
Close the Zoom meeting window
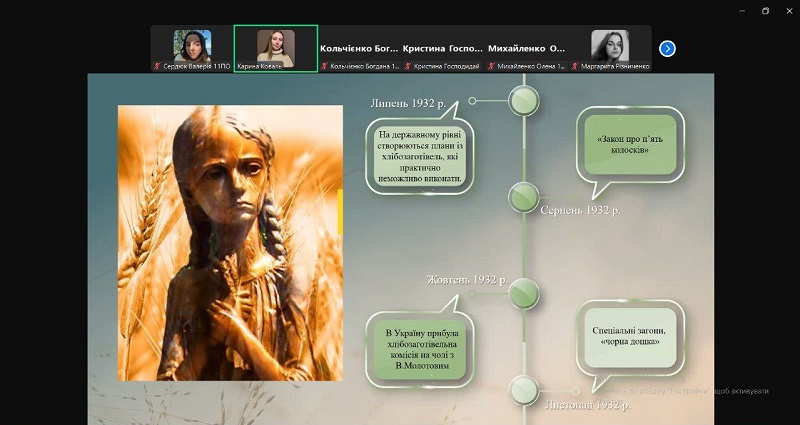pos(789,11)
